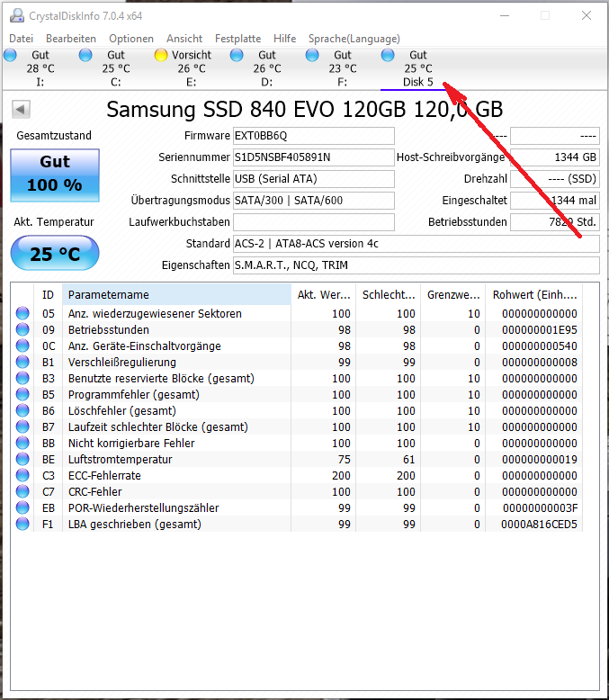
Task: Click the Eigenschaften S.M.A.R.T. field
Action: tap(416, 265)
